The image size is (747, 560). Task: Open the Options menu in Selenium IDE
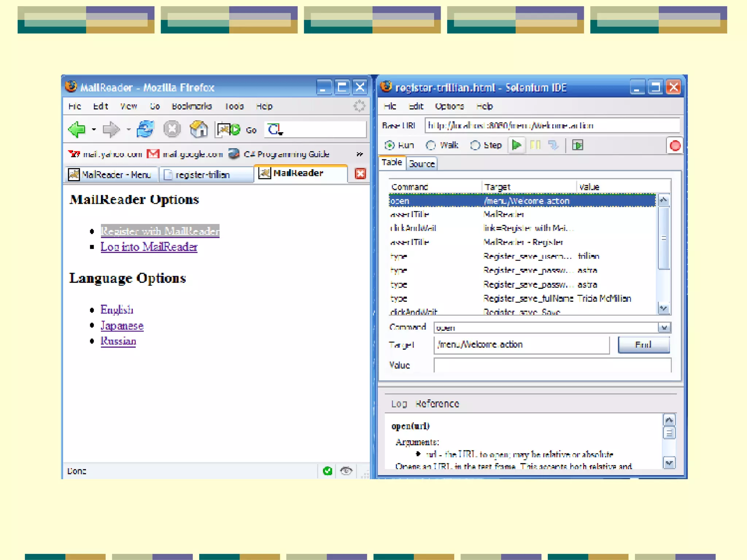(449, 106)
